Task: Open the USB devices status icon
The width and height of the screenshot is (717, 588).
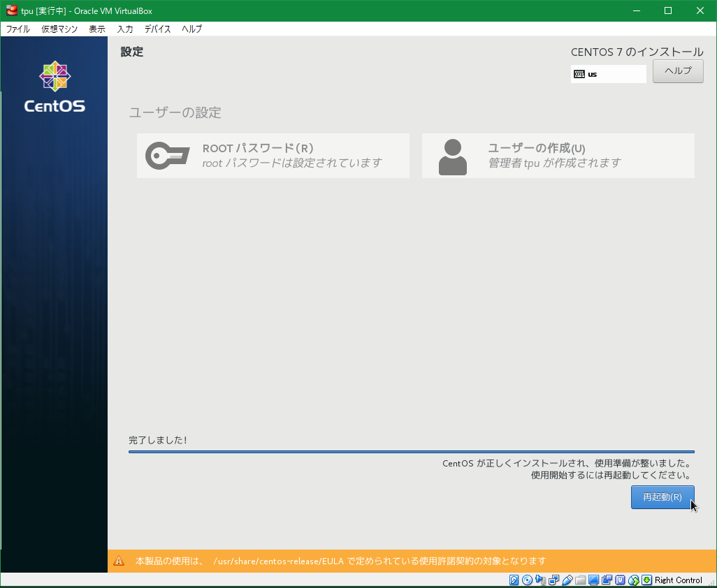Action: click(x=567, y=580)
